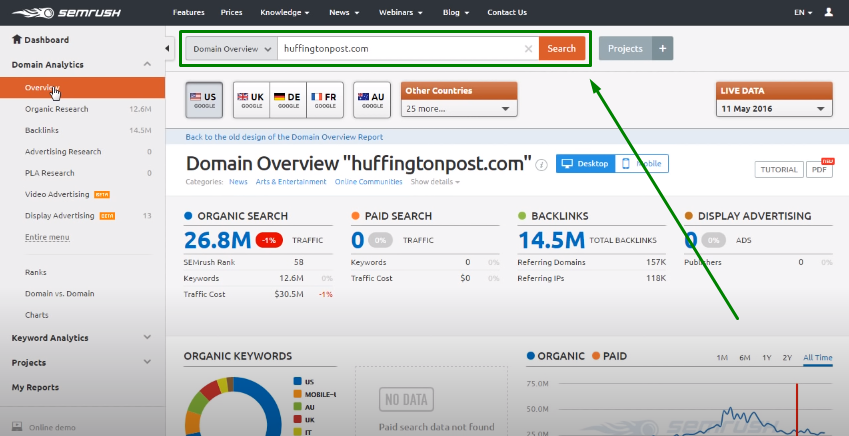The image size is (849, 436).
Task: Select Organic Research in sidebar
Action: (x=57, y=108)
